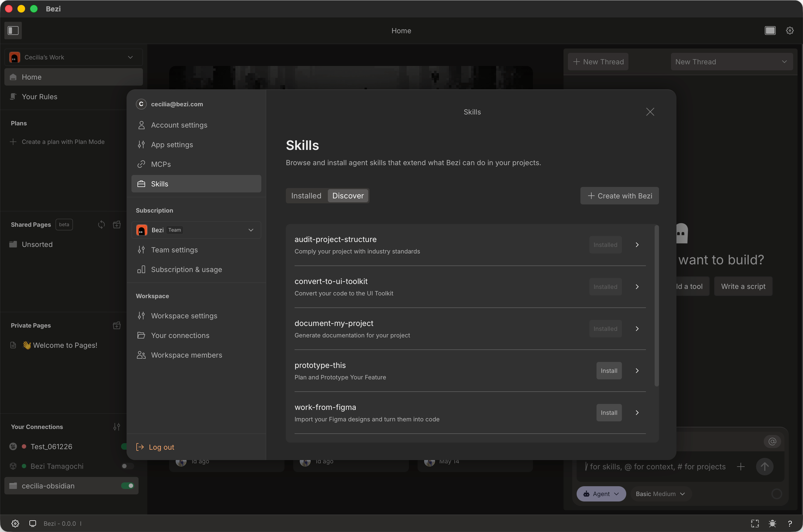Send message with the up arrow button
Image resolution: width=803 pixels, height=532 pixels.
(765, 467)
